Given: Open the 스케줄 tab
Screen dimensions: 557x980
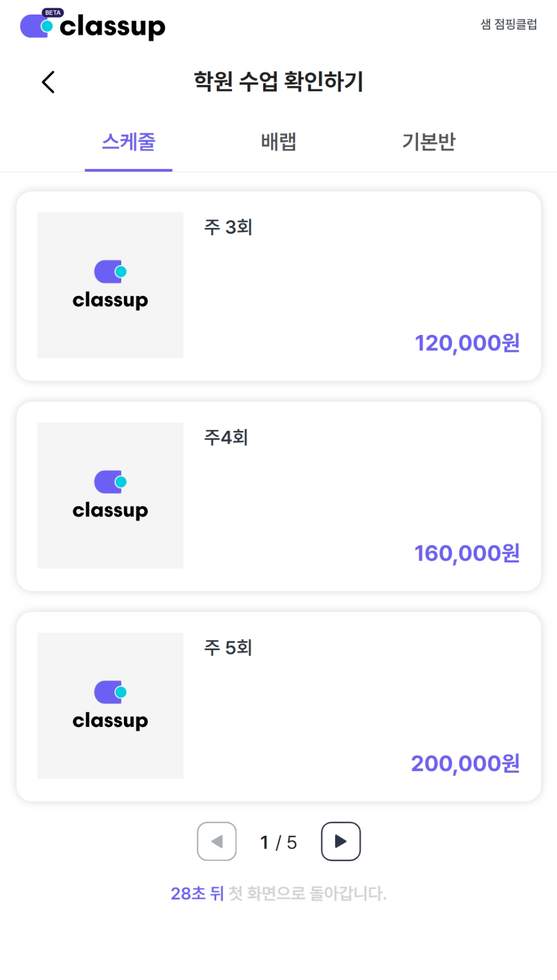Looking at the screenshot, I should [128, 142].
